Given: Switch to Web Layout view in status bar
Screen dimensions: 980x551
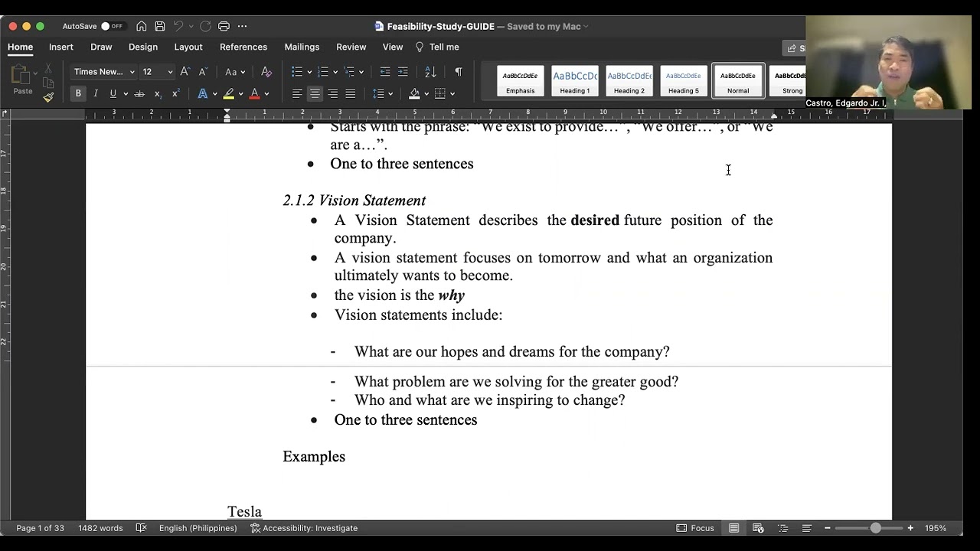Looking at the screenshot, I should coord(759,528).
